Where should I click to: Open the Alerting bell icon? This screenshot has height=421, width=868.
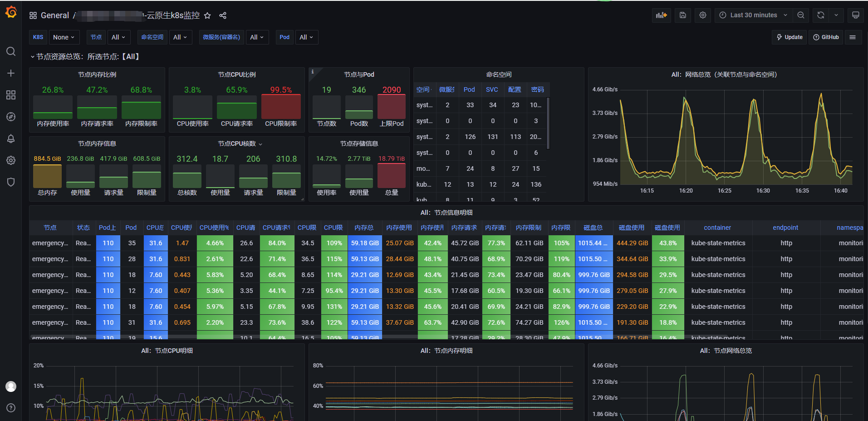11,139
